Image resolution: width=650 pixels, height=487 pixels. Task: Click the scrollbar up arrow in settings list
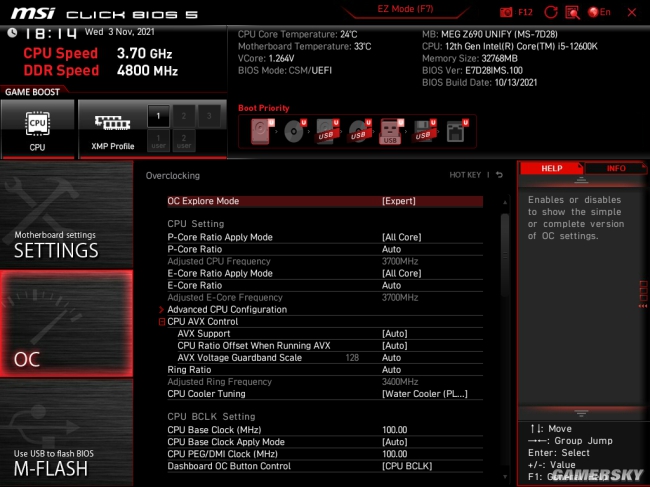(505, 202)
